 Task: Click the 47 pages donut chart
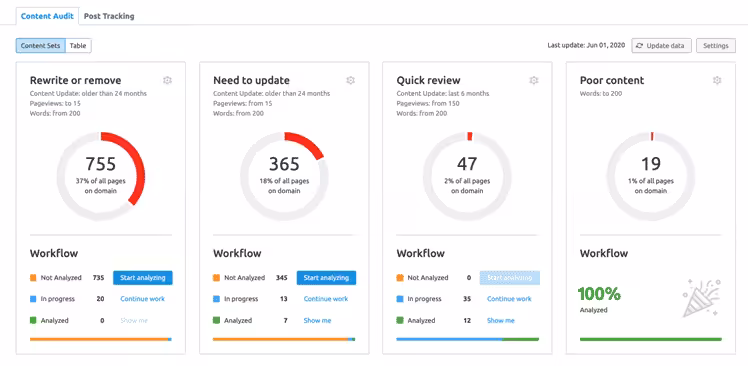468,176
